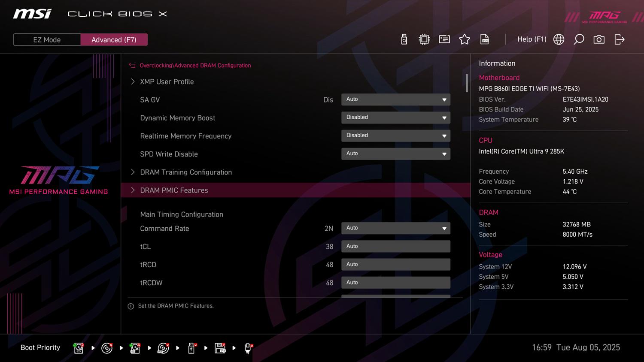Select the Advanced (F7) tab
Screen dimensions: 644x362
(114, 39)
